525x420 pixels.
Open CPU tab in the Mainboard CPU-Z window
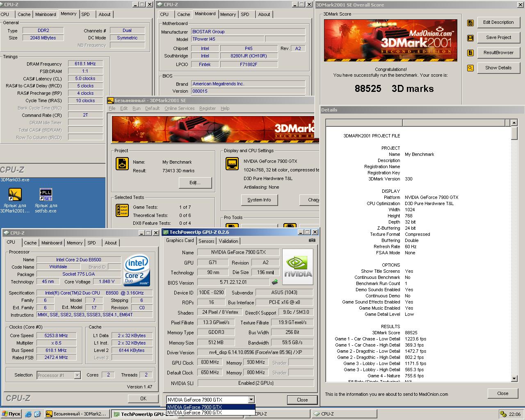coord(164,14)
